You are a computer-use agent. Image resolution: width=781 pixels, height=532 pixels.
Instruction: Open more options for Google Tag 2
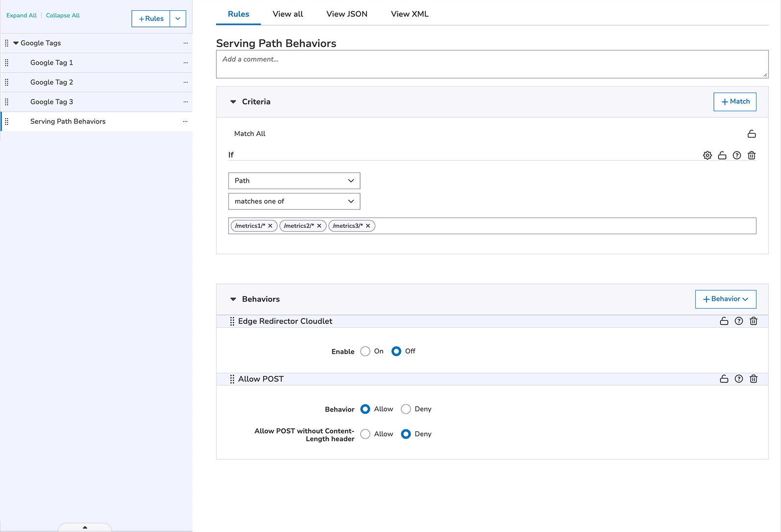click(185, 82)
